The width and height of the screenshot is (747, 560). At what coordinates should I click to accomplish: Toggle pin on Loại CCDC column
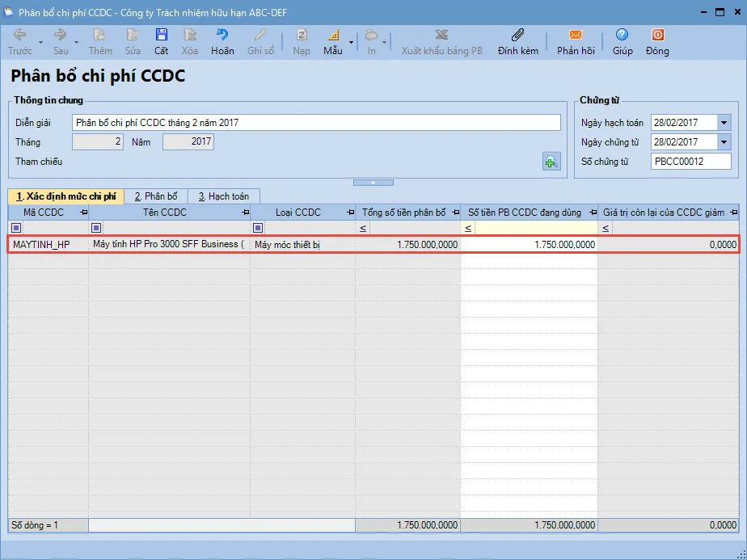pos(350,213)
